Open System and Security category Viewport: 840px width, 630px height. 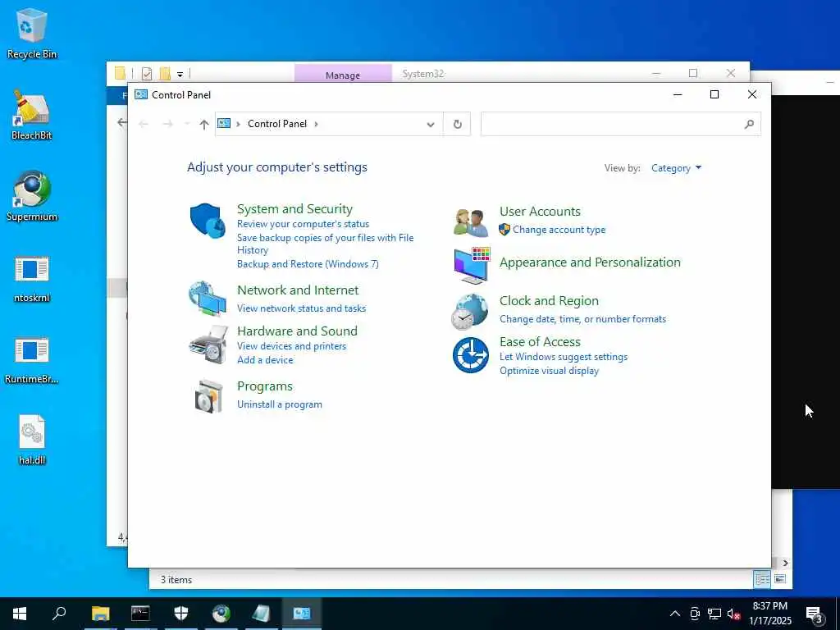pos(294,209)
